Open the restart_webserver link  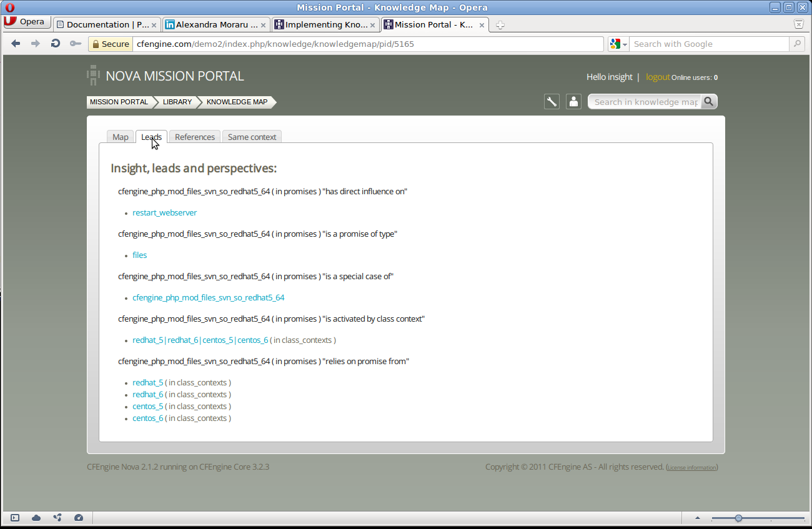[x=164, y=213]
